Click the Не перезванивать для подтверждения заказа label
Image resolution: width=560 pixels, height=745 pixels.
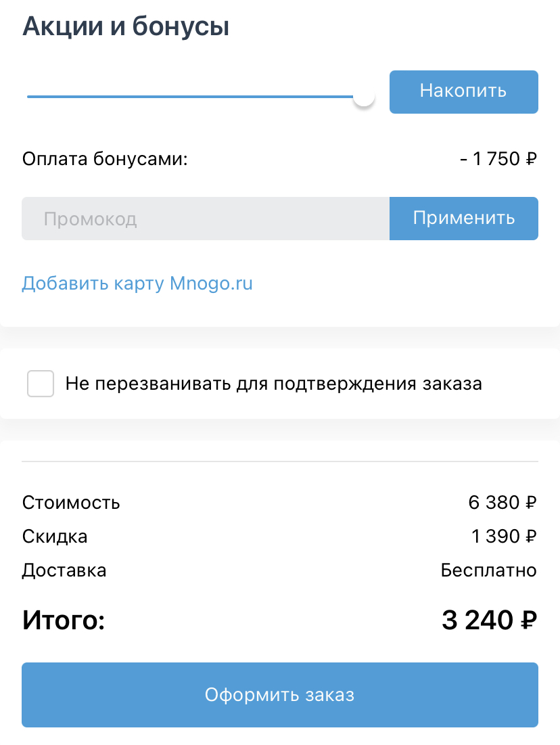point(274,384)
